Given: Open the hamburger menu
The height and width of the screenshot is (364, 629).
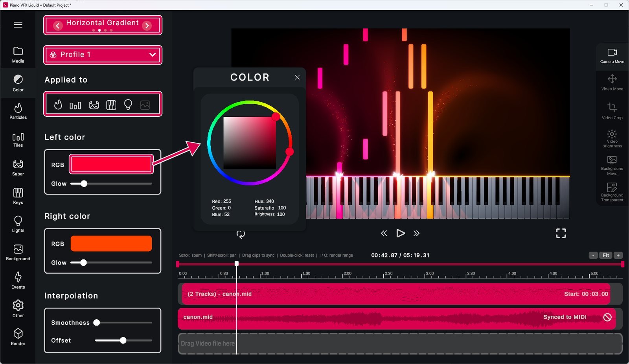Looking at the screenshot, I should click(18, 25).
